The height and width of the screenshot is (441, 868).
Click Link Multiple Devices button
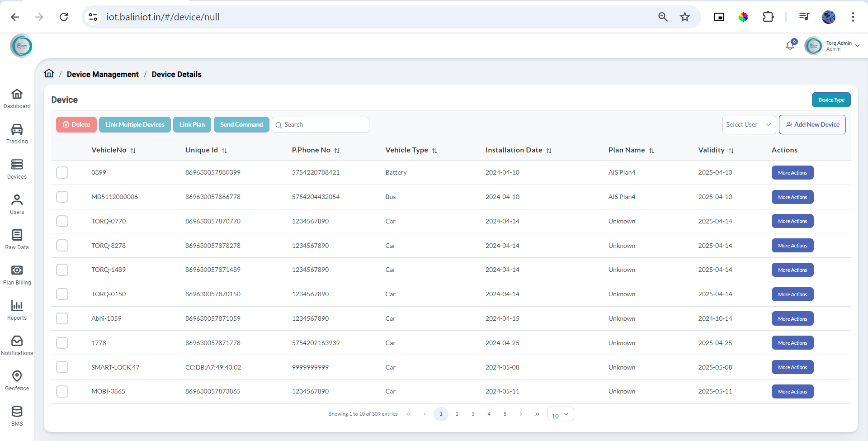coord(135,124)
